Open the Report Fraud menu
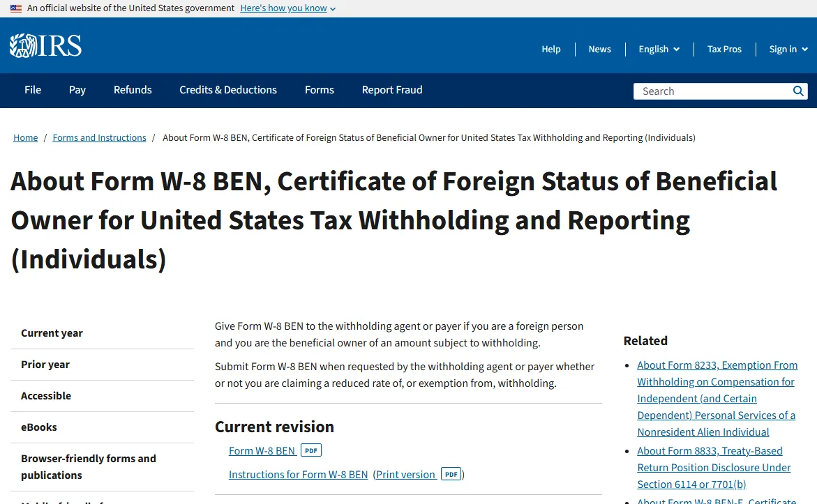This screenshot has width=817, height=504. coord(392,90)
